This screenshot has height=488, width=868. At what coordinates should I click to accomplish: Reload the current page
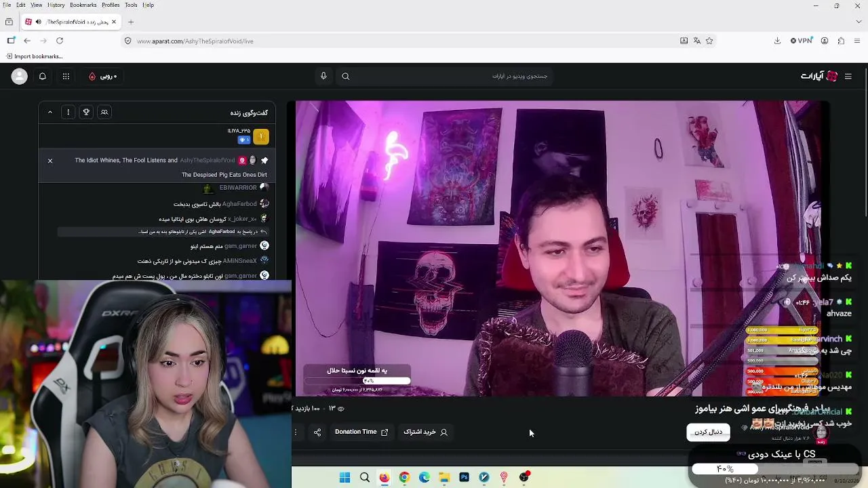pos(60,41)
